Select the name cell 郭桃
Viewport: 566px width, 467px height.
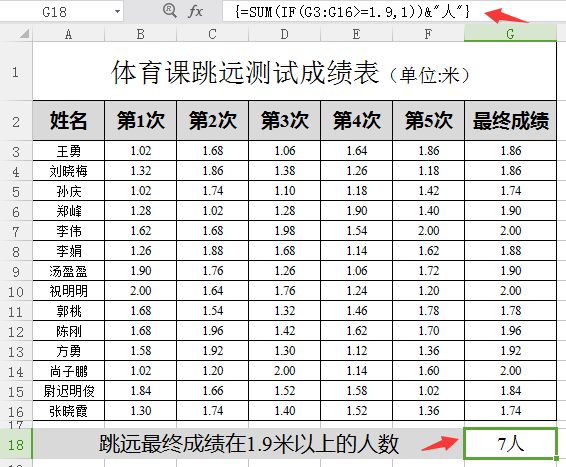point(69,311)
